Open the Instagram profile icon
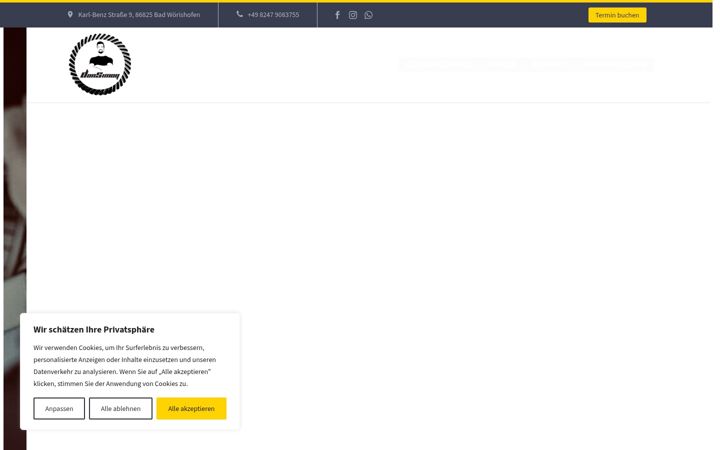 (353, 15)
